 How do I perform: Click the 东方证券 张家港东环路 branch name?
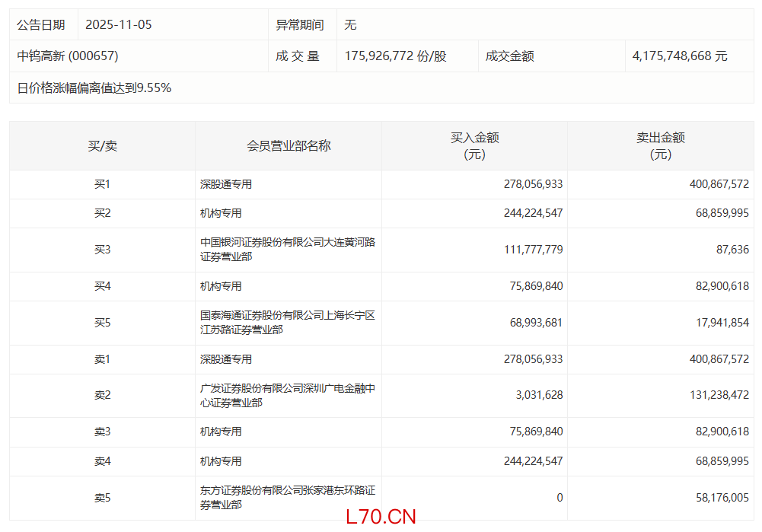[x=288, y=498]
